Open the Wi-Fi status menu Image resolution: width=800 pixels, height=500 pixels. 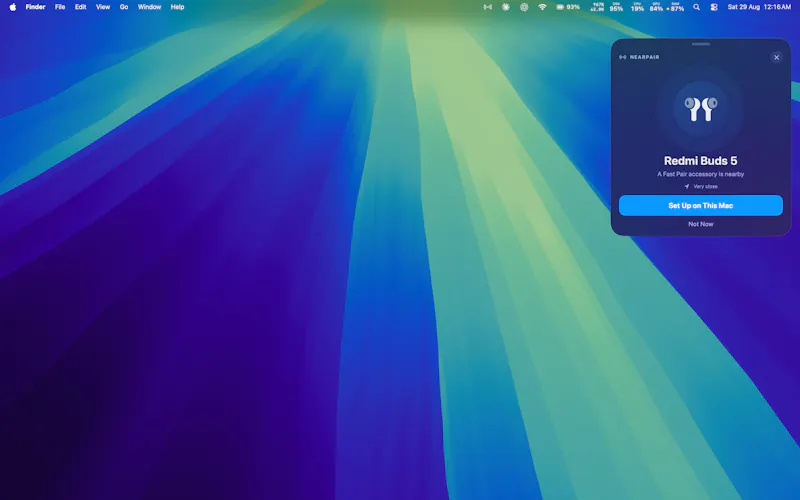pos(542,7)
